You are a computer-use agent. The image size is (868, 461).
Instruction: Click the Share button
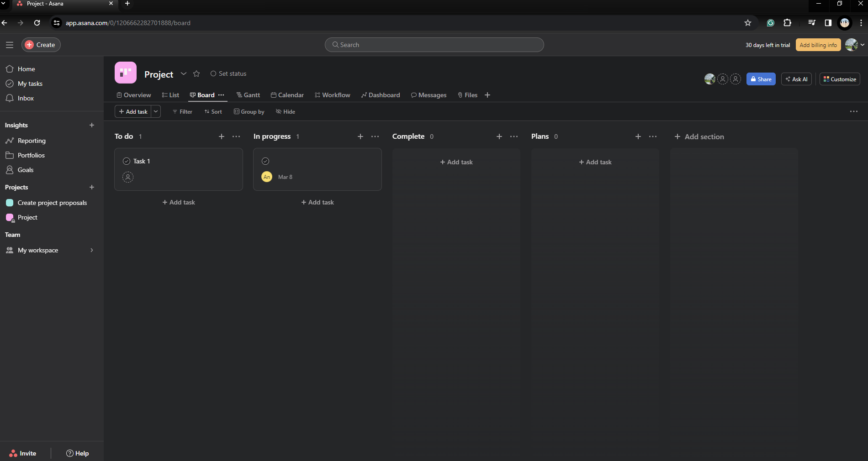[x=761, y=79]
